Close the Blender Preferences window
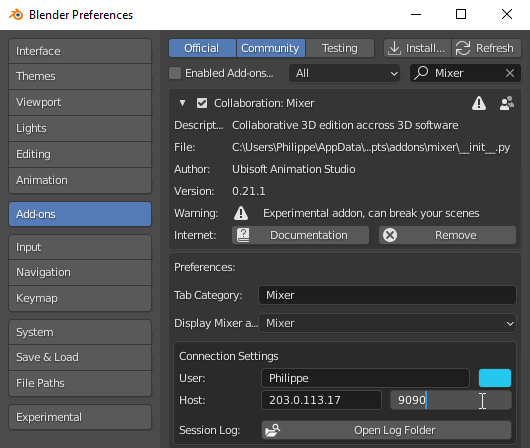This screenshot has height=448, width=530. tap(507, 15)
